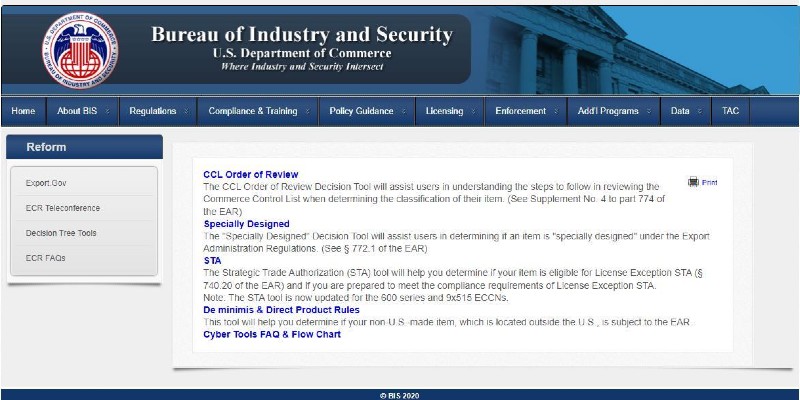This screenshot has height=400, width=800.
Task: Expand the Regulations dropdown arrow
Action: [186, 111]
